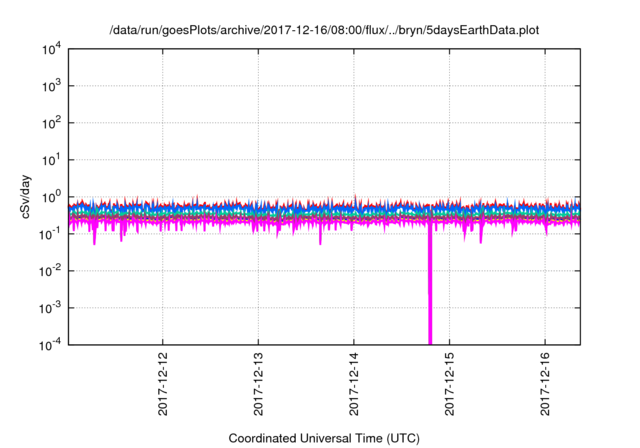This screenshot has height=448, width=640.
Task: Click the 2017-12-16 date tick label
Action: pyautogui.click(x=545, y=384)
